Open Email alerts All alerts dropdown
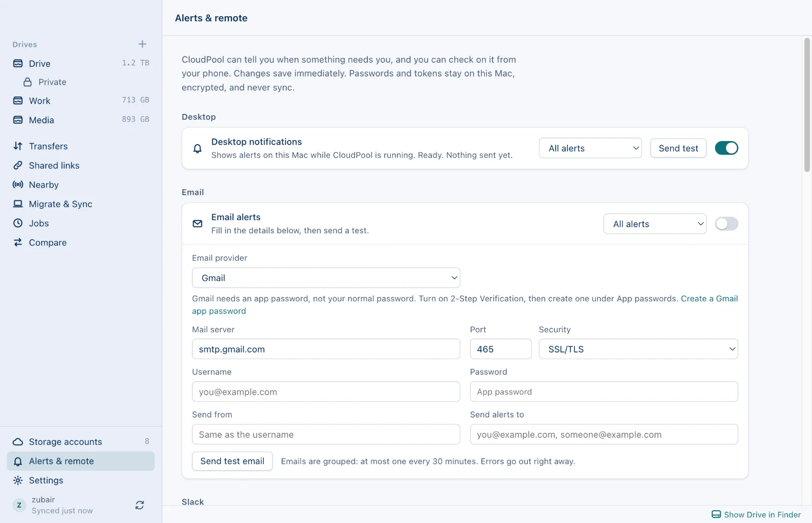Image resolution: width=812 pixels, height=523 pixels. click(655, 224)
